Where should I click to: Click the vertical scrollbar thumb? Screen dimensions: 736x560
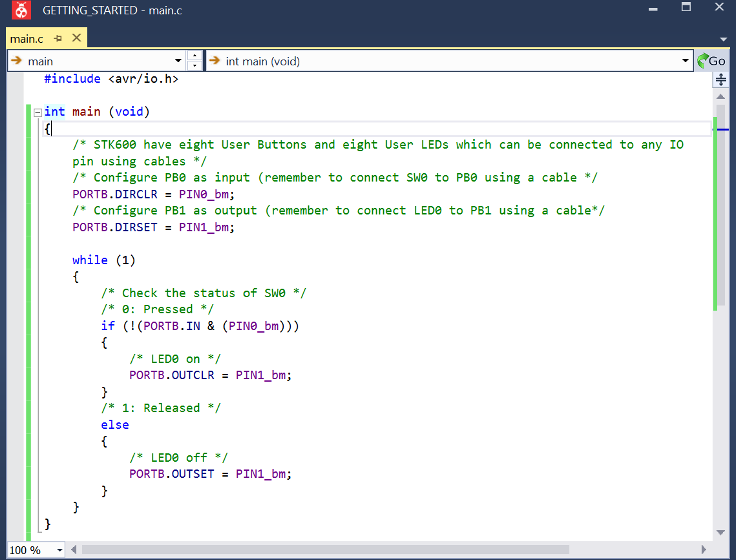tap(721, 205)
